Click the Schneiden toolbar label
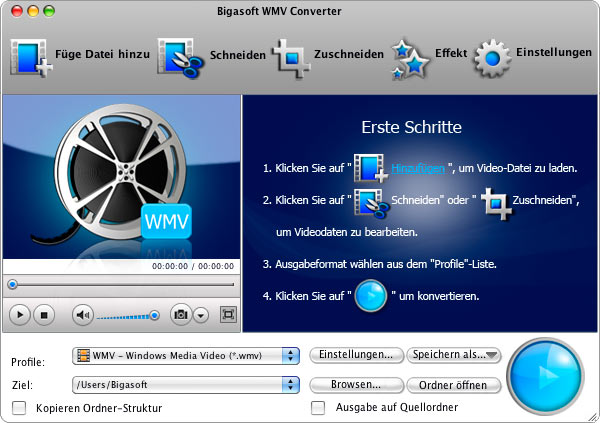 coord(238,55)
